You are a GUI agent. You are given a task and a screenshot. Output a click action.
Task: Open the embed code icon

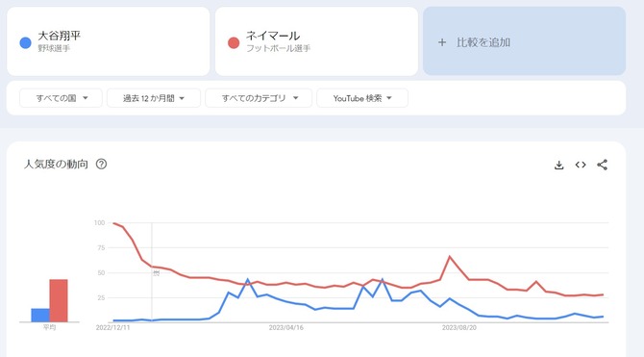[581, 165]
